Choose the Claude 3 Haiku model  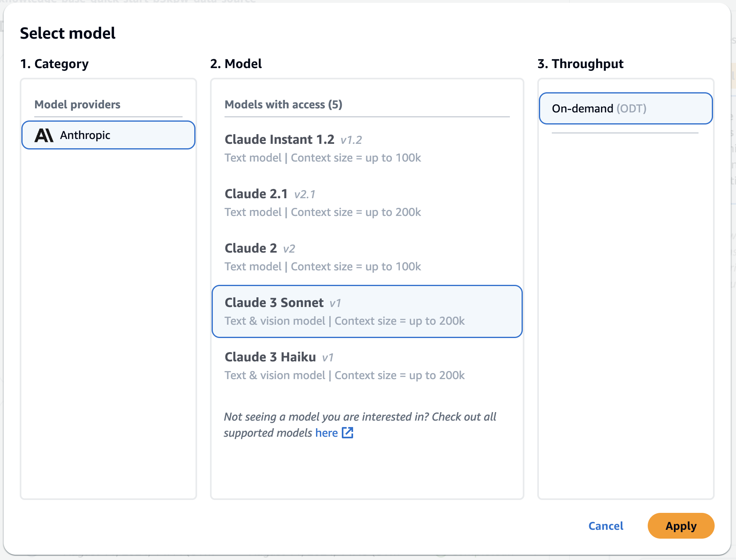coord(344,366)
